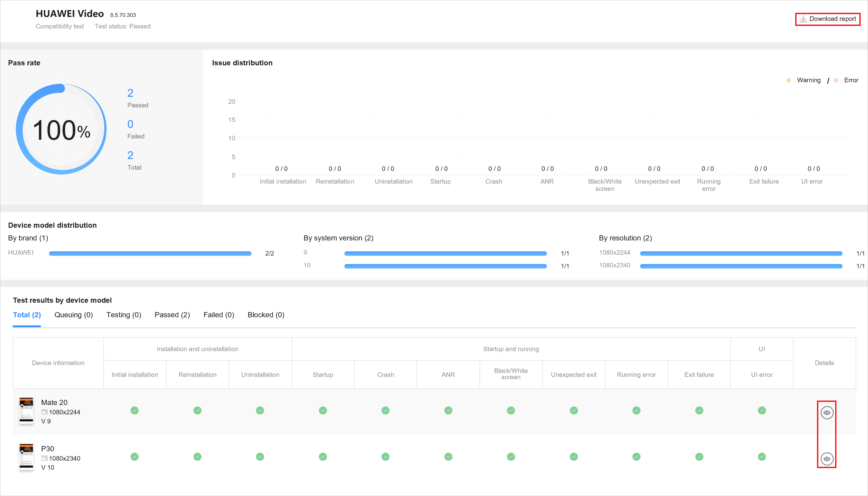The height and width of the screenshot is (496, 868).
Task: Click P30 Exit failure pass checkmark
Action: pos(699,456)
